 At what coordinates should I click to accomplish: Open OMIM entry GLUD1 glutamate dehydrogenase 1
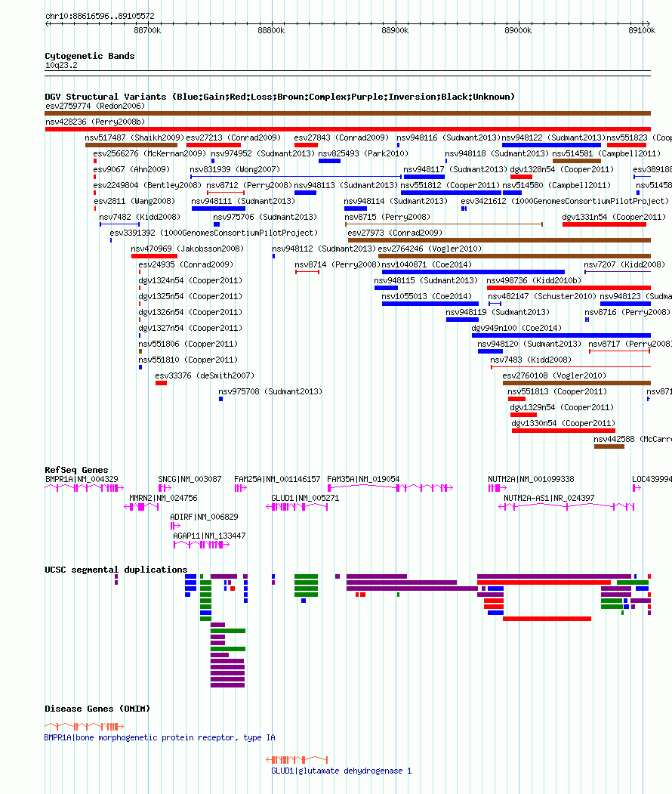tap(341, 771)
